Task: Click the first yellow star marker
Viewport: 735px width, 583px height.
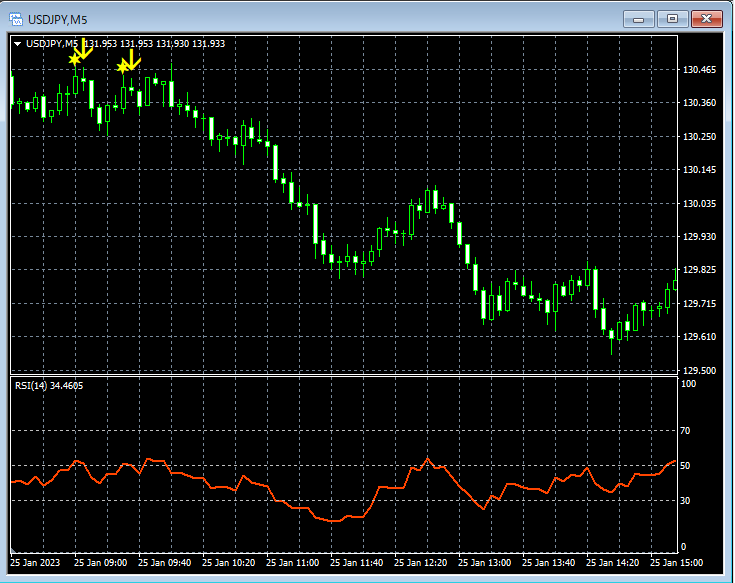Action: tap(74, 60)
